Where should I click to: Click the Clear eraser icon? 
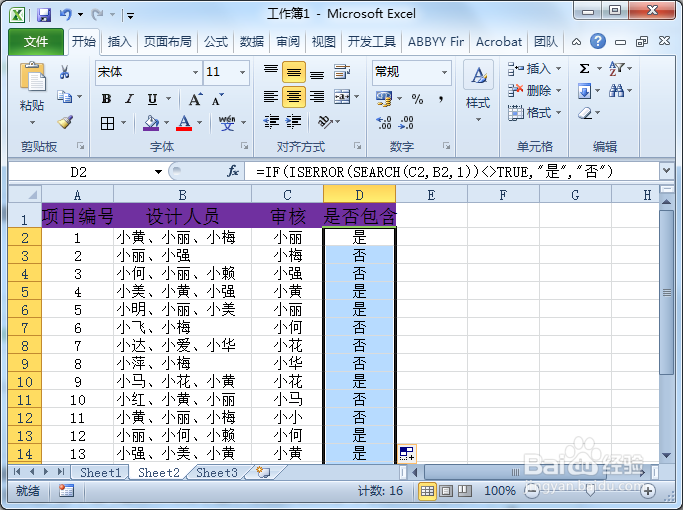tap(585, 113)
